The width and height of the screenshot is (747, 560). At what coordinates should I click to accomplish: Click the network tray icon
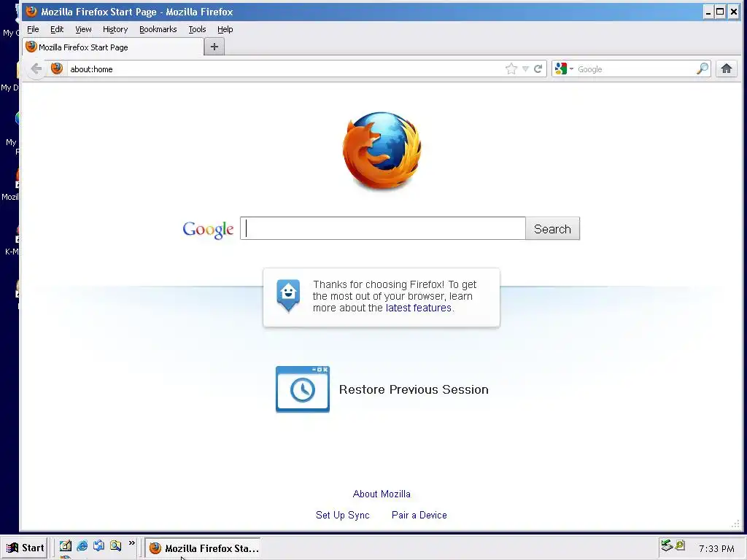tap(667, 545)
